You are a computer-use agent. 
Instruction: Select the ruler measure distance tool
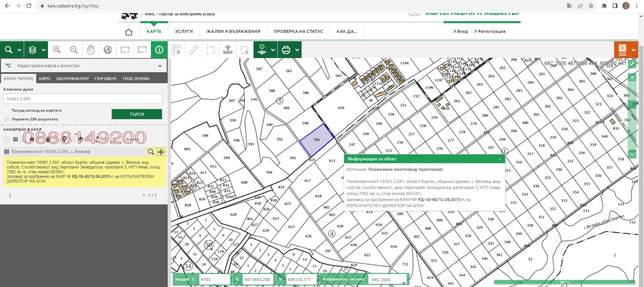pyautogui.click(x=194, y=50)
